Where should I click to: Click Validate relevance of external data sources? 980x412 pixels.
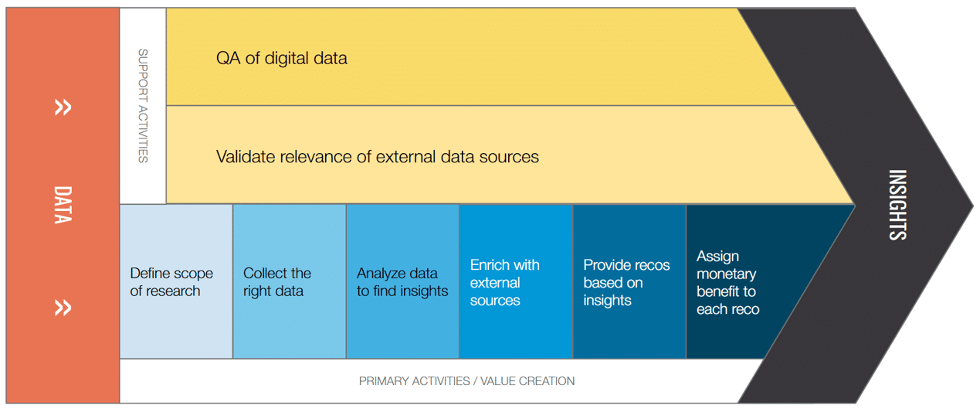378,156
